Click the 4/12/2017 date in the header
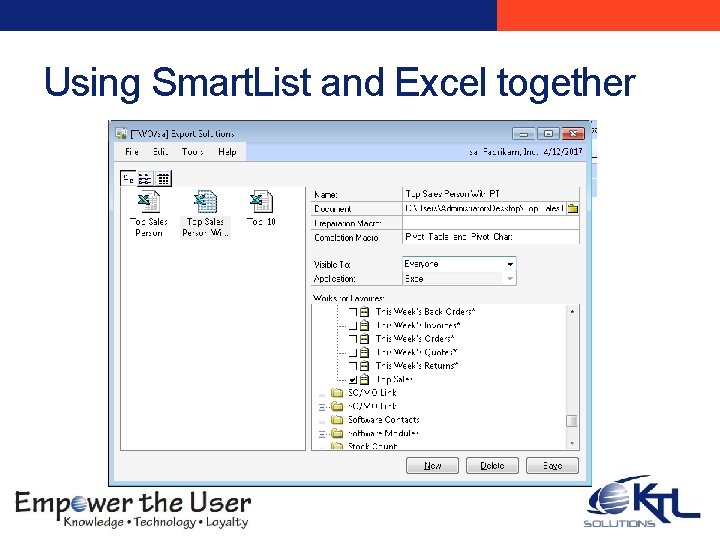720x540 pixels. [x=562, y=152]
